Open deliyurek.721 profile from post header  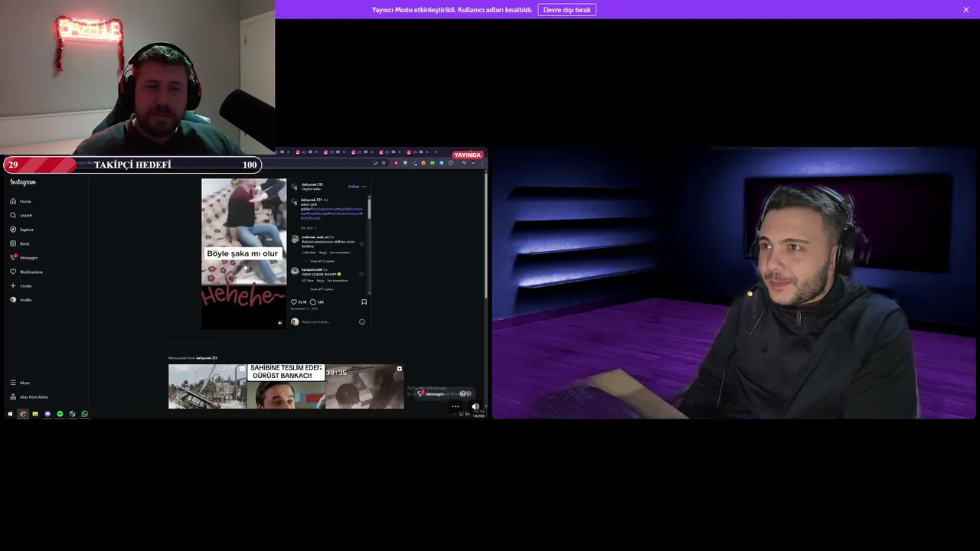pos(312,184)
